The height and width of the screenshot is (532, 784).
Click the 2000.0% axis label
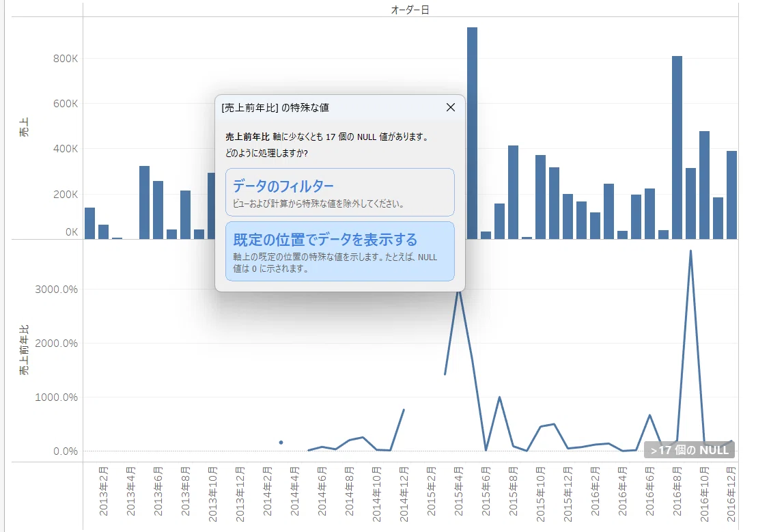point(57,344)
